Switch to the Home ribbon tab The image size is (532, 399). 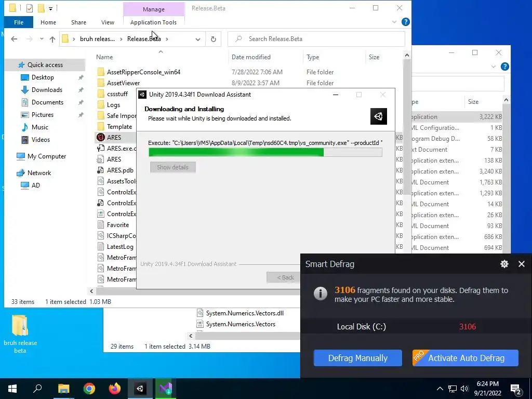click(48, 22)
